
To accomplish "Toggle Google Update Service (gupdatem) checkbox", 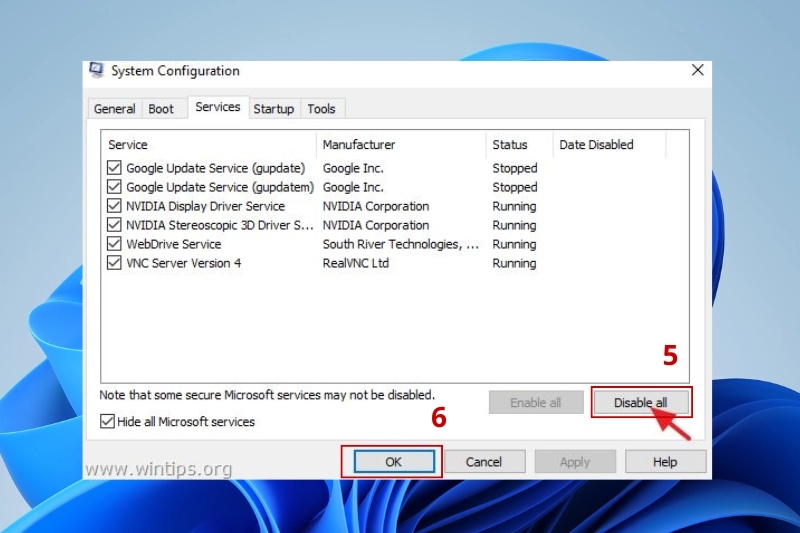I will pyautogui.click(x=114, y=187).
